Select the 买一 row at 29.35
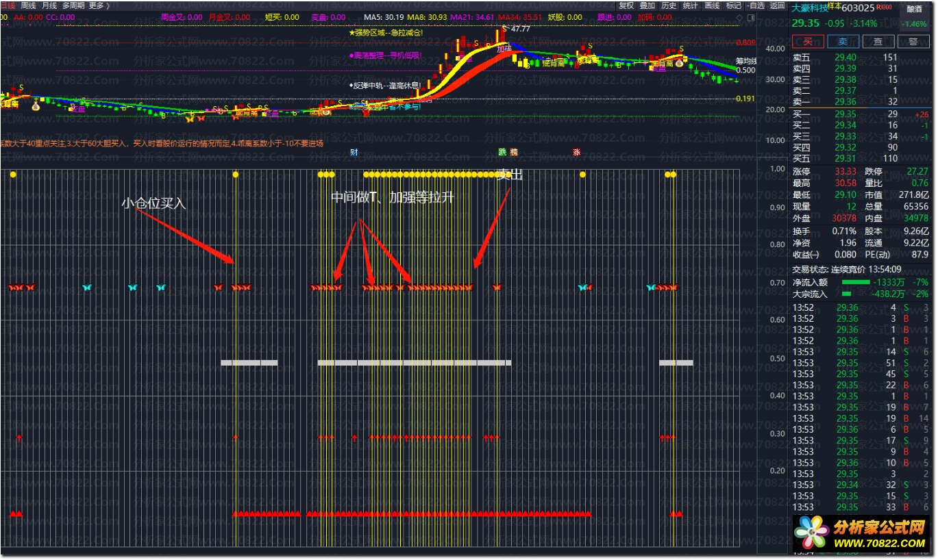938x560 pixels. (x=861, y=114)
